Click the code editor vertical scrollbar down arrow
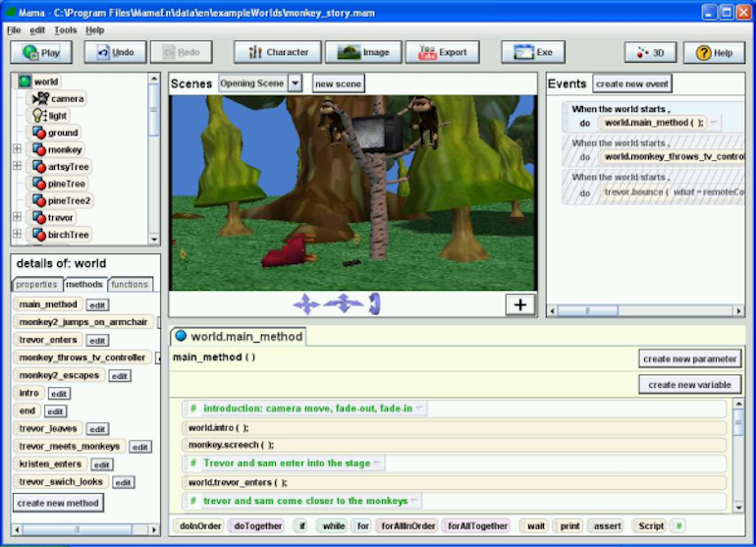This screenshot has width=756, height=547. coord(738,507)
